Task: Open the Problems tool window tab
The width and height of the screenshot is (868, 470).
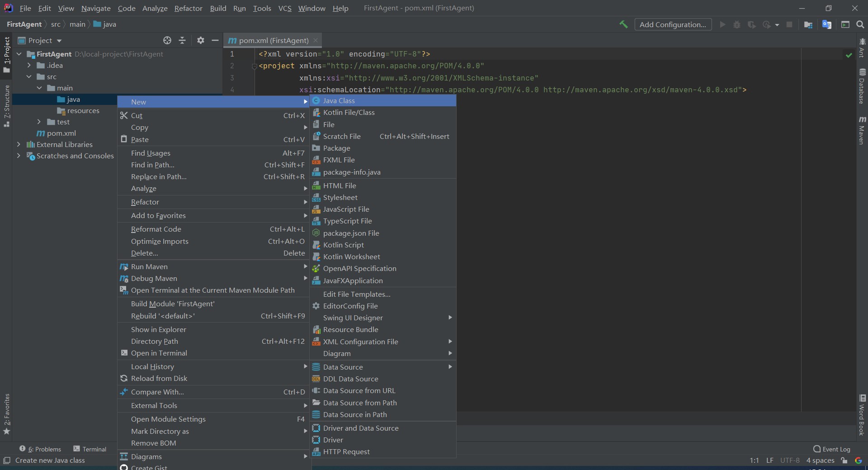Action: [40, 449]
